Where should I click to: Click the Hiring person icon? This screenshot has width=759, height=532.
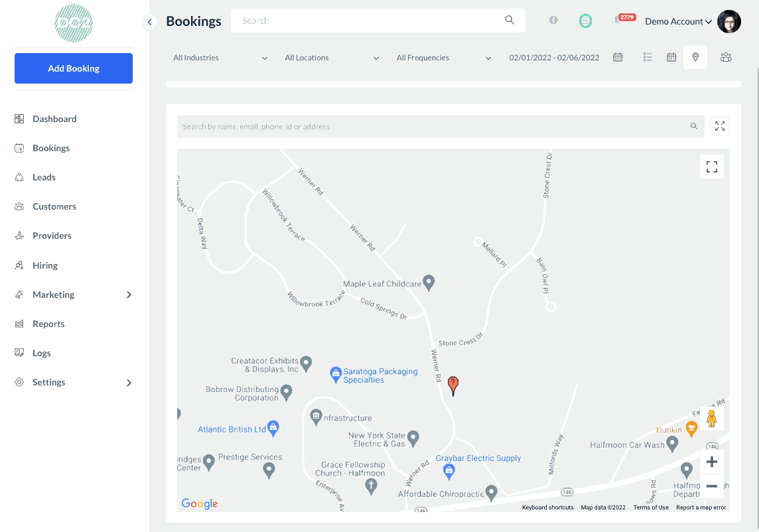[19, 265]
